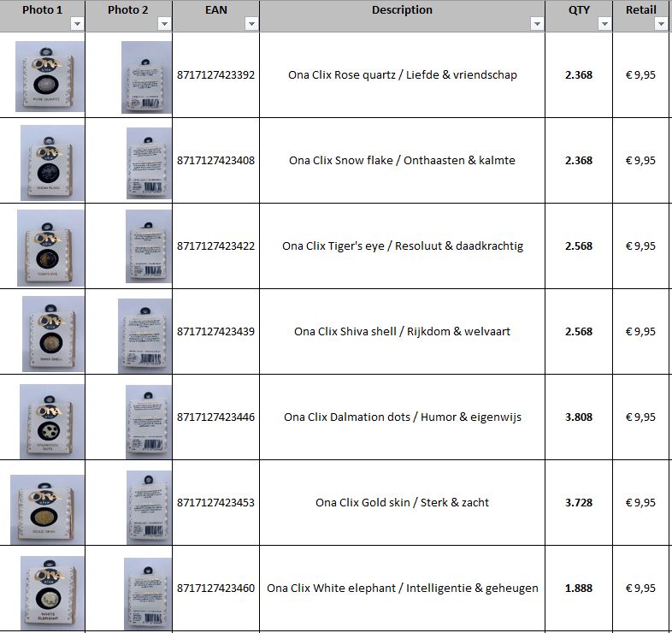Select the Dalmation dots front product photo
Screen dimensions: 672x633
tap(52, 421)
